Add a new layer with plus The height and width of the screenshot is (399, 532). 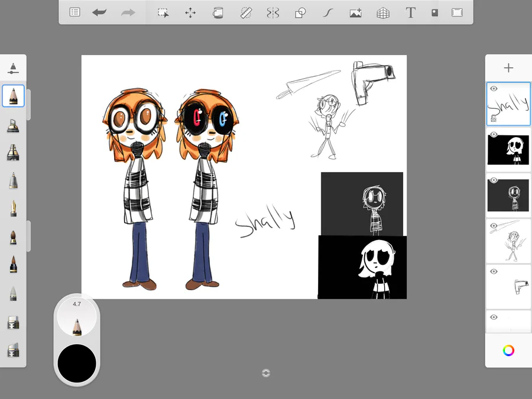508,68
